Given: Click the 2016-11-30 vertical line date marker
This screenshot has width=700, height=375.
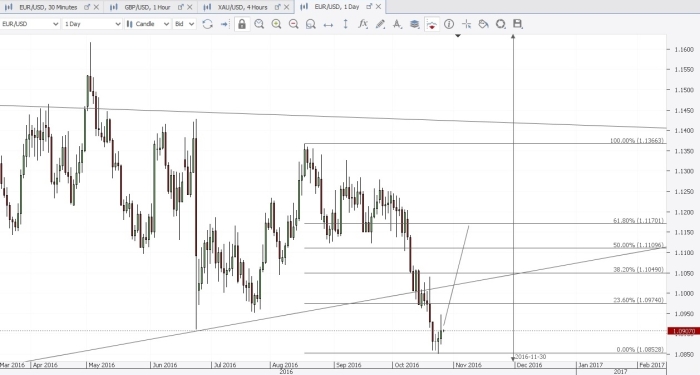Looking at the screenshot, I should click(x=530, y=357).
